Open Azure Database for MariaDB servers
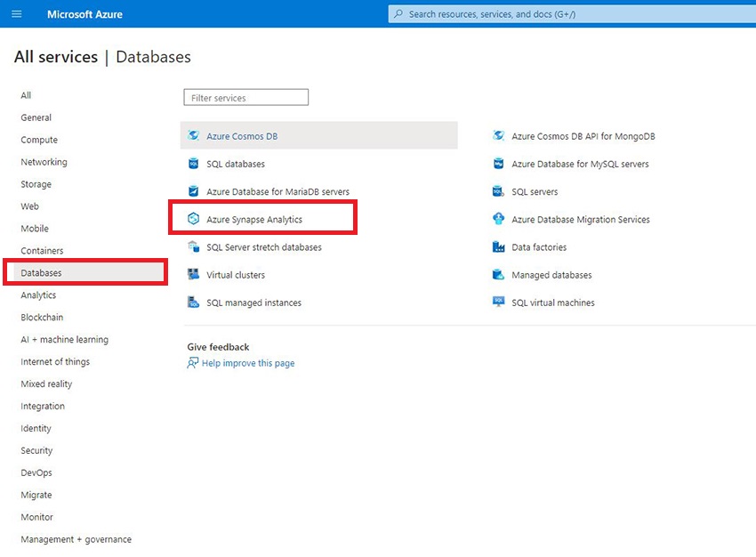Image resolution: width=756 pixels, height=557 pixels. tap(277, 191)
